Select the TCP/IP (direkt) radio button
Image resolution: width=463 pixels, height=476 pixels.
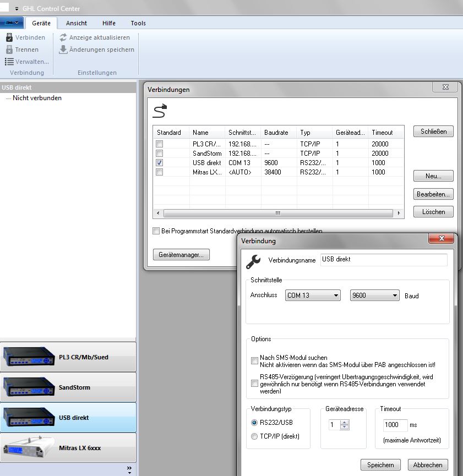(x=254, y=436)
